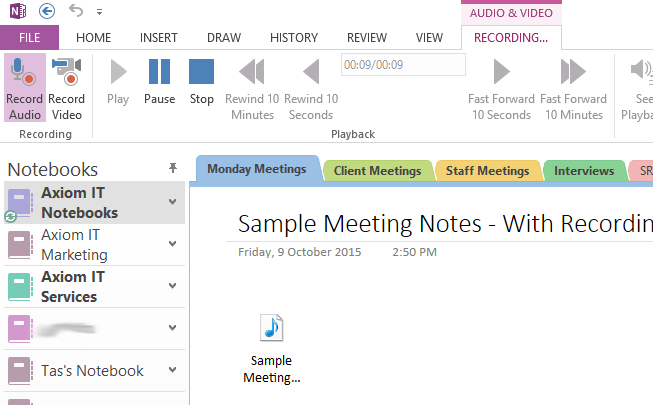
Task: Click the AUDIO & VIDEO contextual tab header
Action: tap(511, 13)
